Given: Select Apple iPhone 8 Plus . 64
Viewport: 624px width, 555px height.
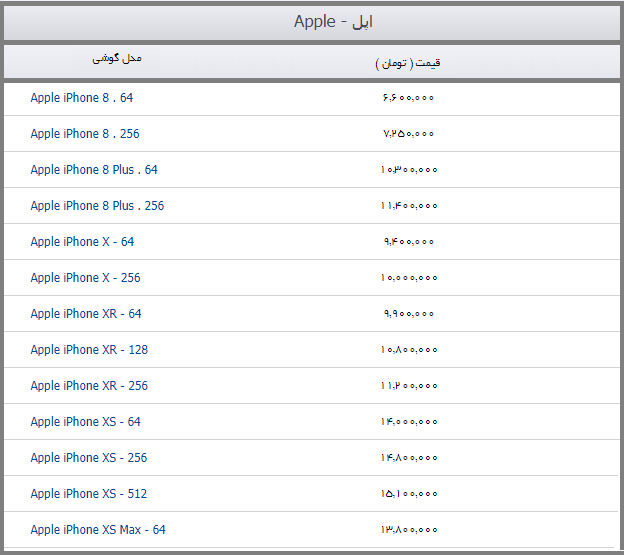Looking at the screenshot, I should click(x=94, y=170).
